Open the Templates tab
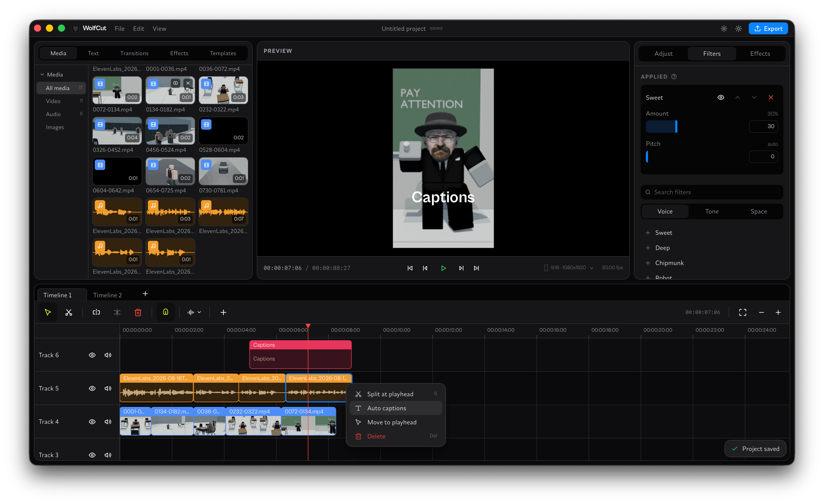This screenshot has height=504, width=824. click(223, 53)
